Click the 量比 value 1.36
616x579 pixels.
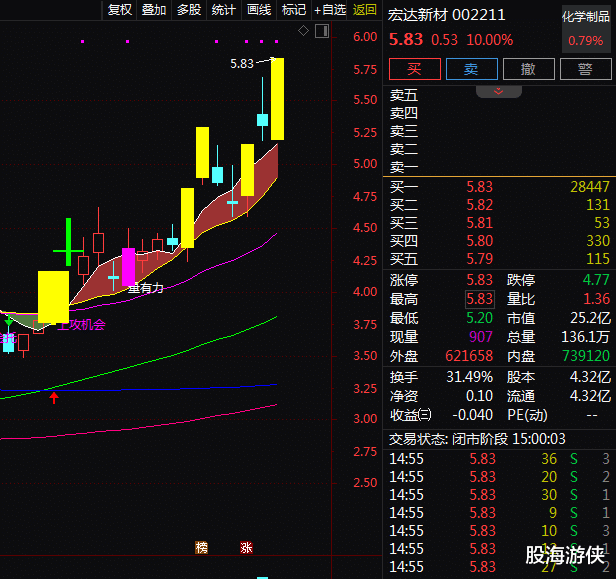pyautogui.click(x=596, y=299)
